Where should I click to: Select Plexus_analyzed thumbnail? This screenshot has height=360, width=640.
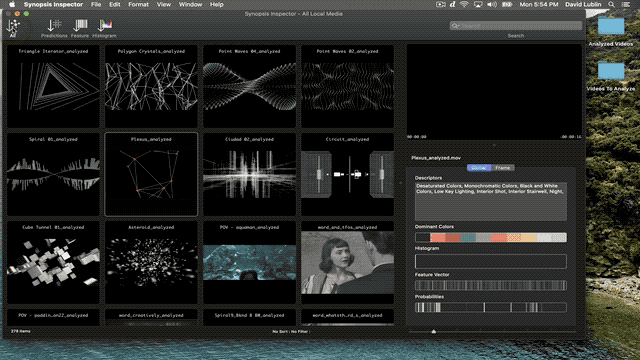click(151, 174)
